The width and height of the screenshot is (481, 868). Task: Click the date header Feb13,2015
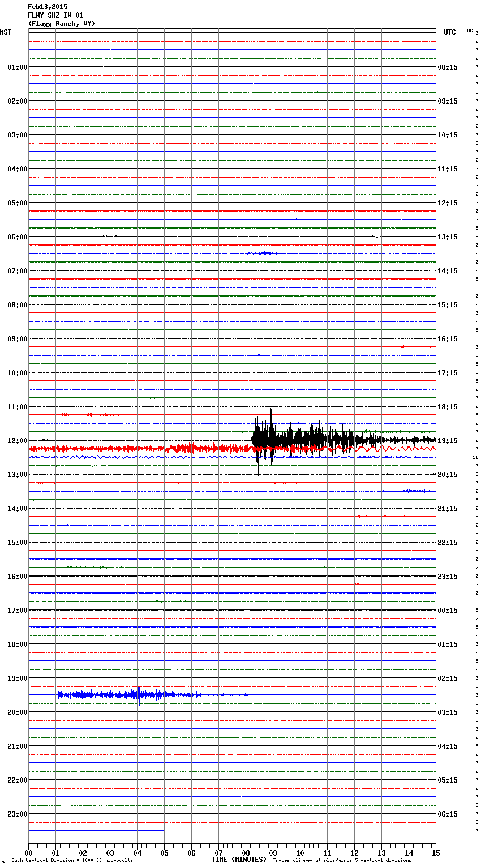[x=48, y=7]
